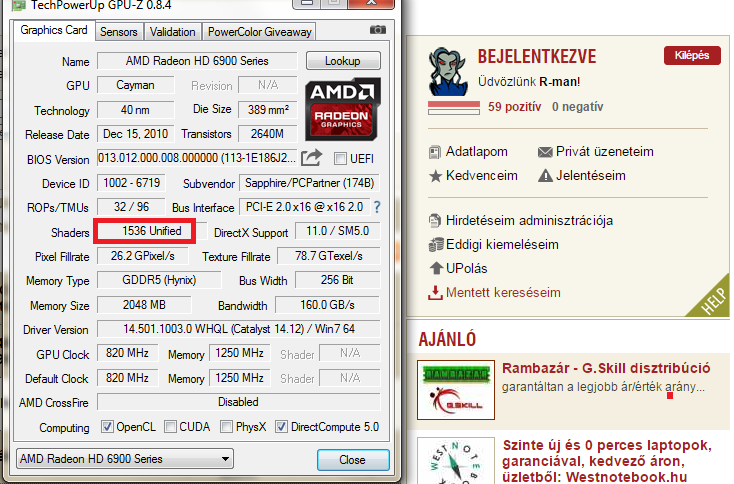Click the Shaders field 1536 Unified
This screenshot has width=734, height=484.
(x=152, y=231)
